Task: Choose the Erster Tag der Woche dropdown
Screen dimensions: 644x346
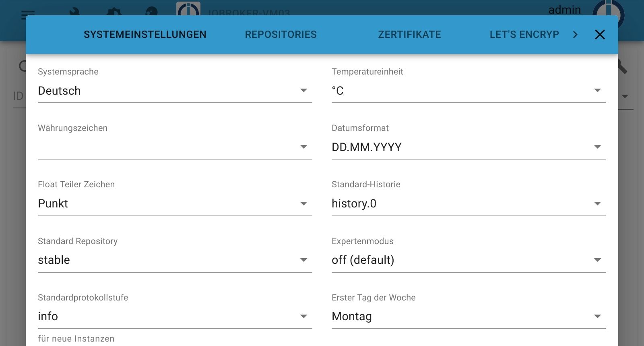Action: coord(469,317)
